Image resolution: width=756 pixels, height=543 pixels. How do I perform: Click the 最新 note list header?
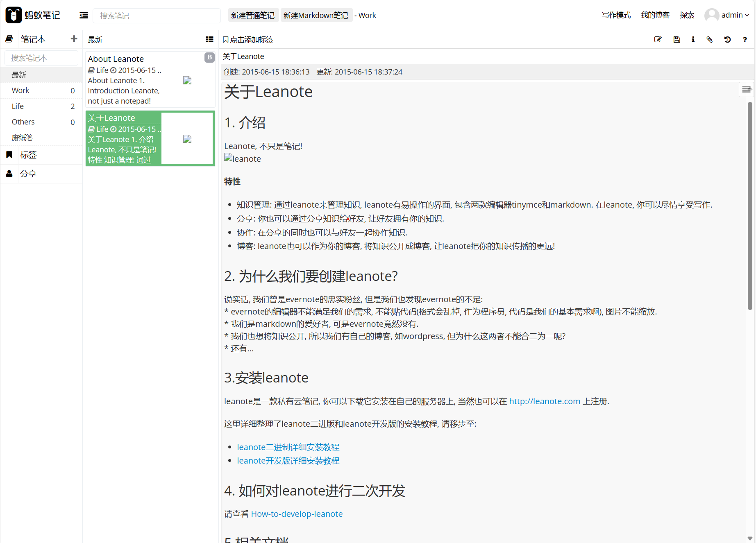pos(95,39)
